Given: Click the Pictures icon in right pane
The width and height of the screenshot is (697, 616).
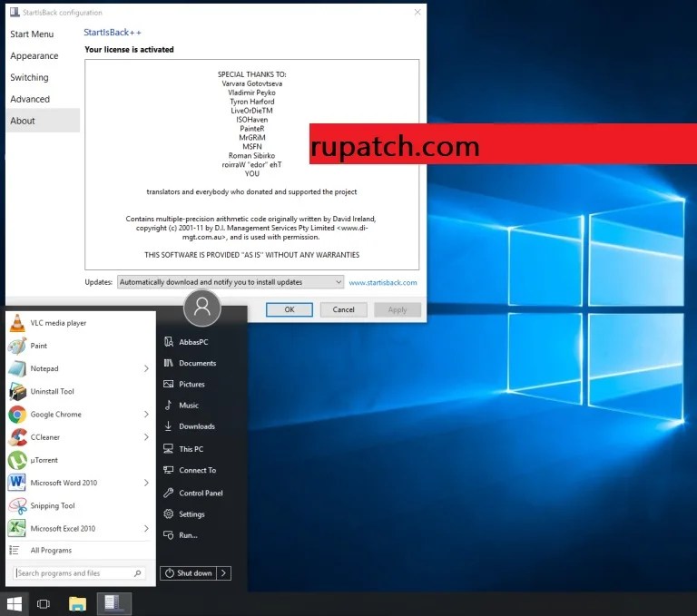Looking at the screenshot, I should tap(169, 384).
